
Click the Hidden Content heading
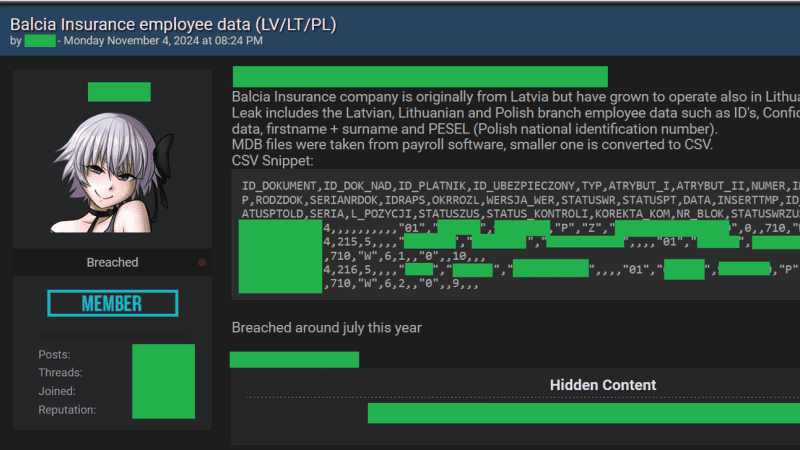pyautogui.click(x=603, y=385)
